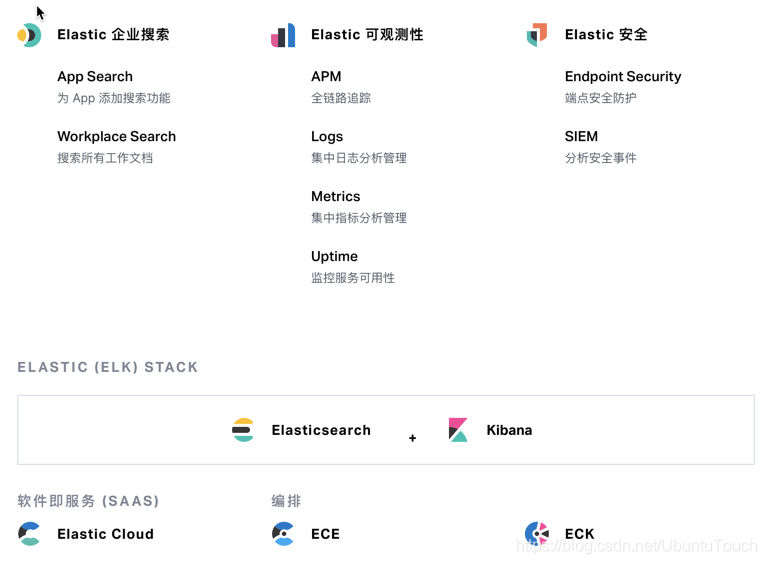Click the ELASTIC (ELK) STACK heading

[x=108, y=367]
